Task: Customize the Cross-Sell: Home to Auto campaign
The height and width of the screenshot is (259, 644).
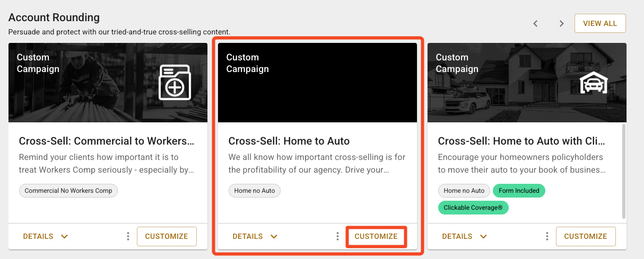Action: click(376, 236)
